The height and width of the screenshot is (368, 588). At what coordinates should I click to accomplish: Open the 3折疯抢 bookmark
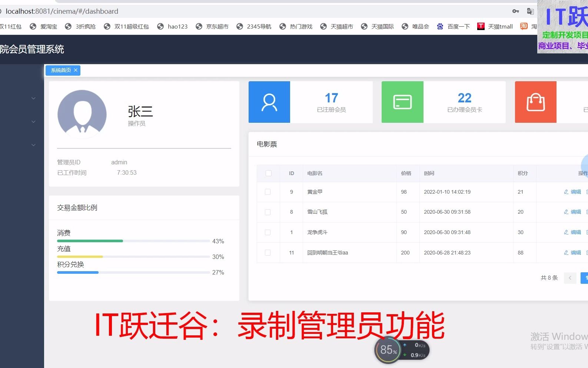coord(80,26)
